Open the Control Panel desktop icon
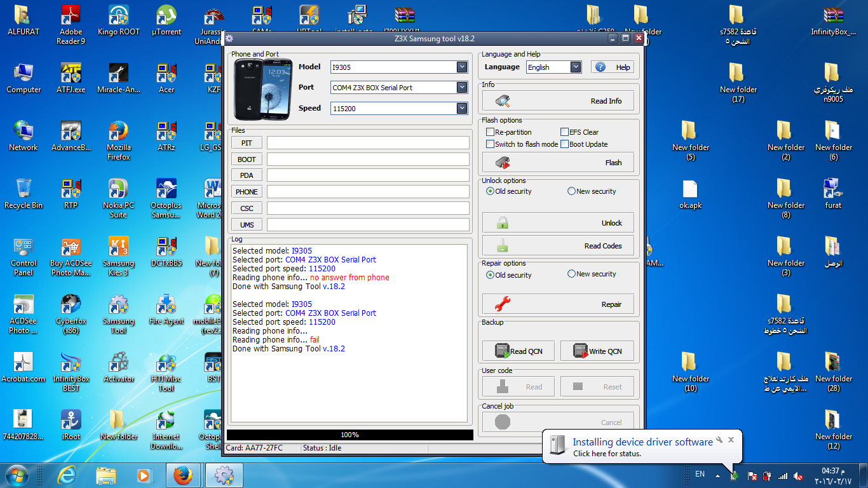 [24, 256]
